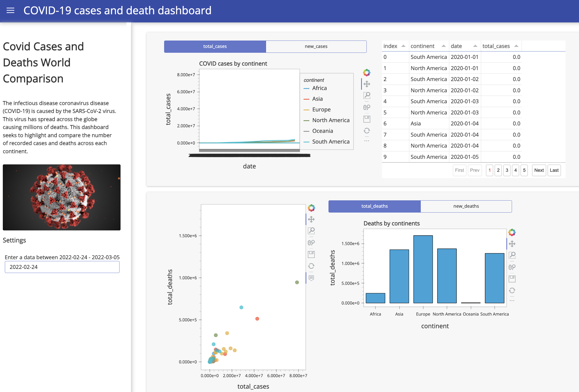
Task: Toggle the pan tool on the scatter plot
Action: [311, 219]
